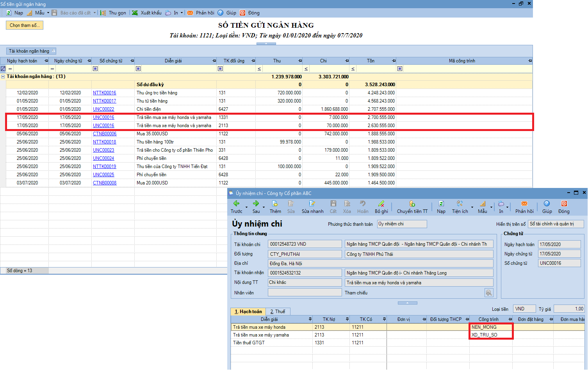
Task: Open filter operator for Số chứng từ column
Action: pos(95,69)
